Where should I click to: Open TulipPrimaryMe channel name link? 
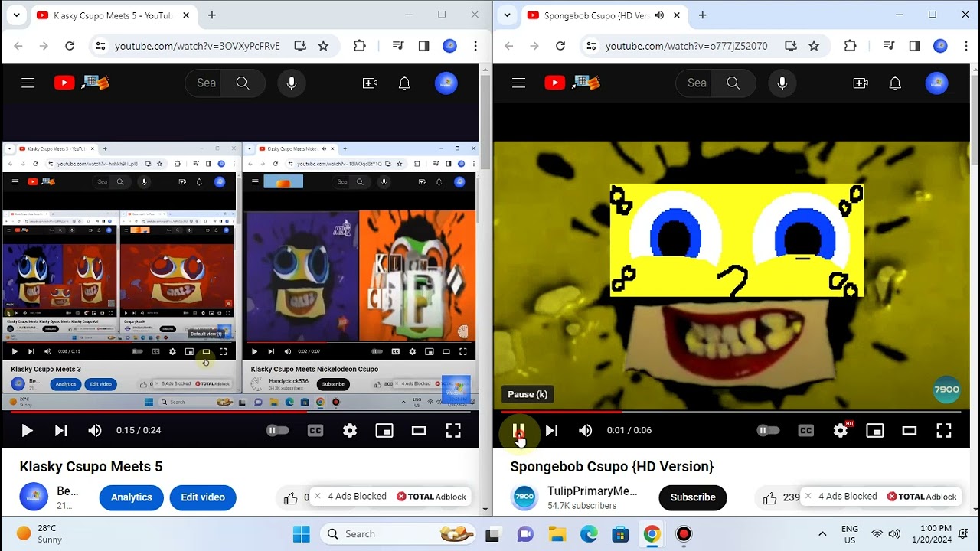[592, 491]
